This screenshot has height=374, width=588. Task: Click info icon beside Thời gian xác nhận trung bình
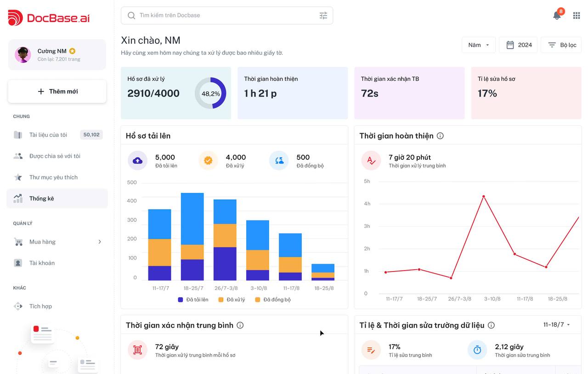240,325
